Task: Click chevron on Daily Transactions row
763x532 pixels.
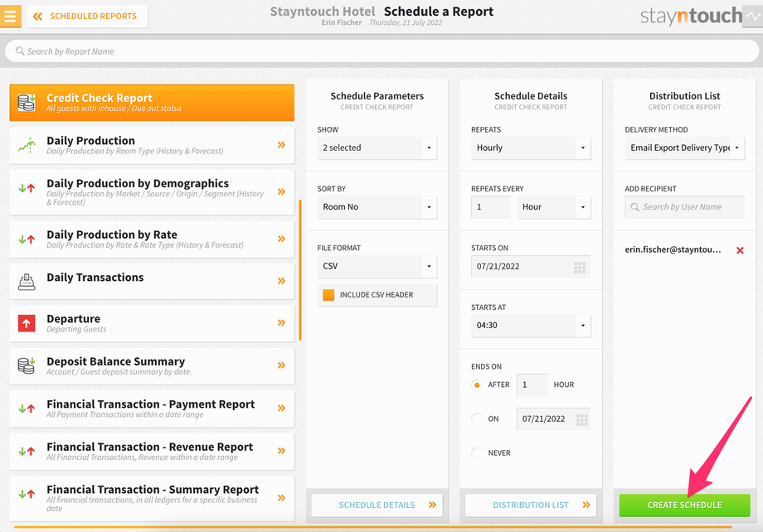Action: click(x=281, y=281)
